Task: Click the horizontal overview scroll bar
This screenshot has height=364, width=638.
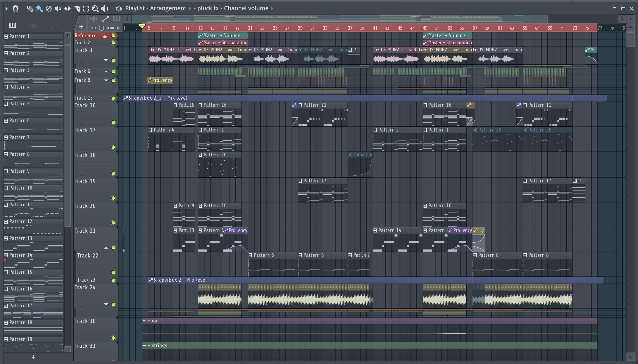Action: tap(340, 19)
